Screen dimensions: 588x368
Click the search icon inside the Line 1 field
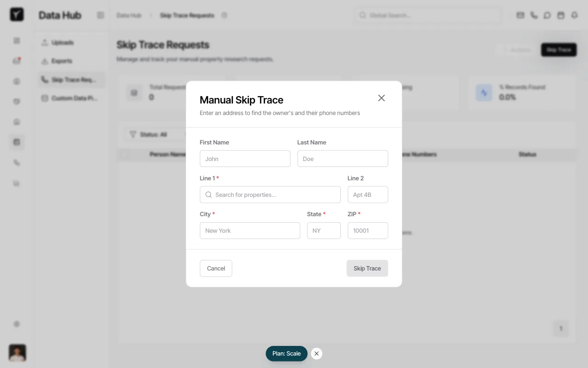click(x=209, y=195)
